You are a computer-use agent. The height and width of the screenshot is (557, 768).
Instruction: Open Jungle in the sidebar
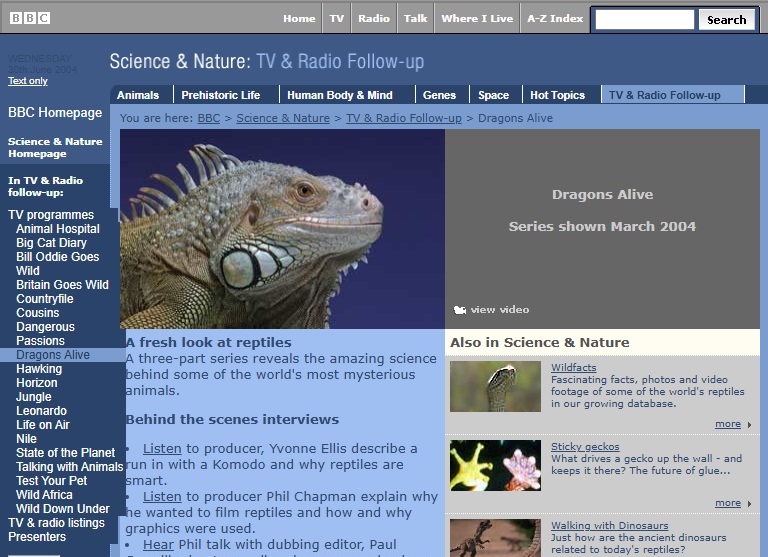pos(34,397)
